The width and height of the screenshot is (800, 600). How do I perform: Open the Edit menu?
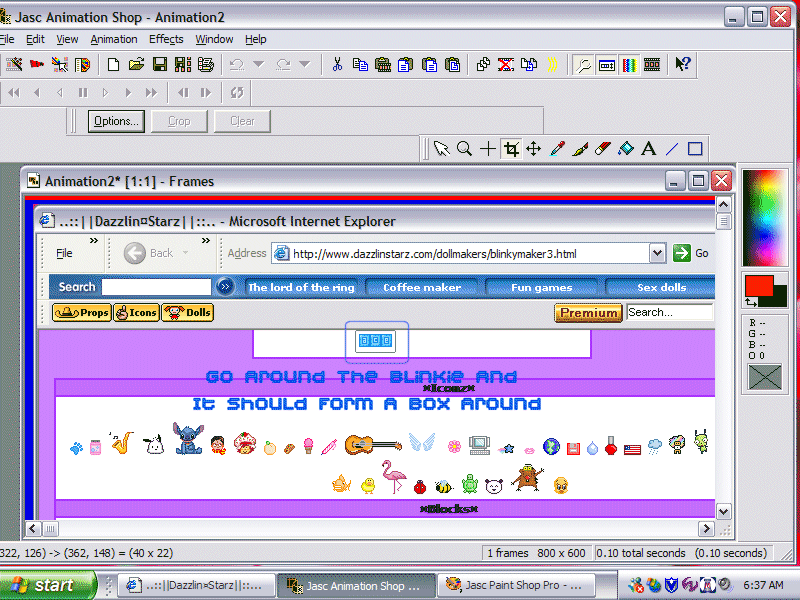35,39
